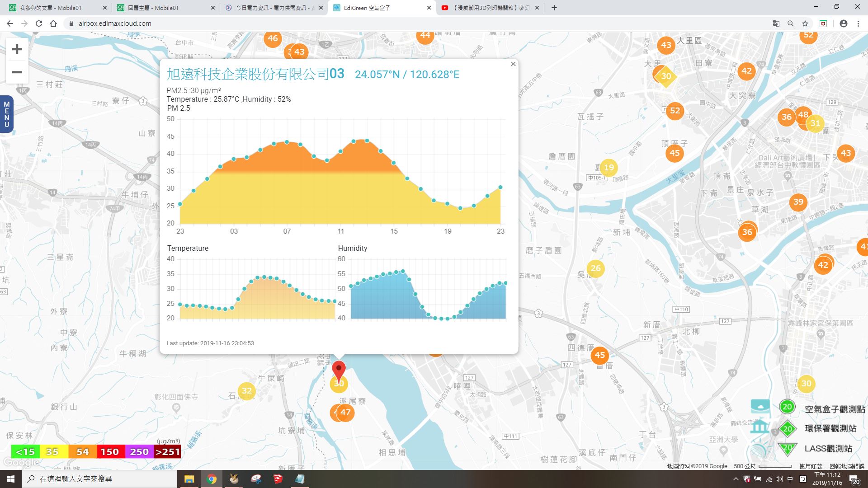Select the yellow 26 sensor marker
868x488 pixels.
[x=596, y=268]
